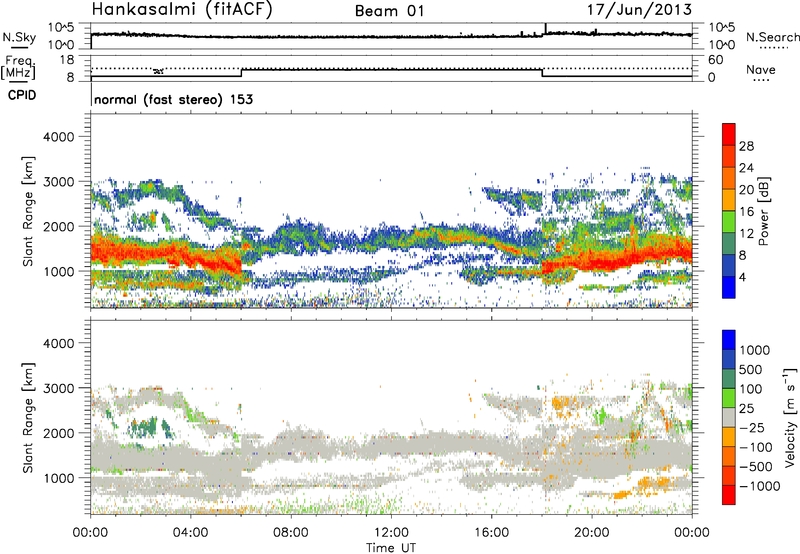The height and width of the screenshot is (554, 800).
Task: Click the '18' frequency axis value
Action: coord(66,60)
